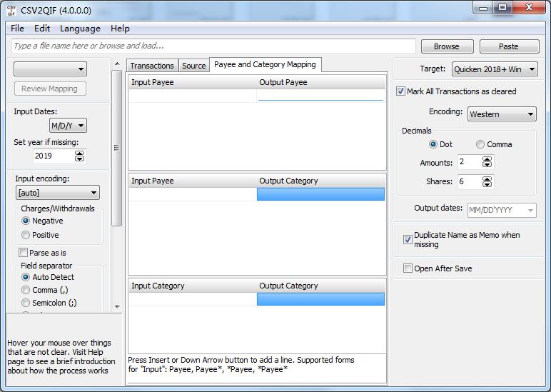
Task: Click the Shares decimals input field
Action: (x=470, y=182)
